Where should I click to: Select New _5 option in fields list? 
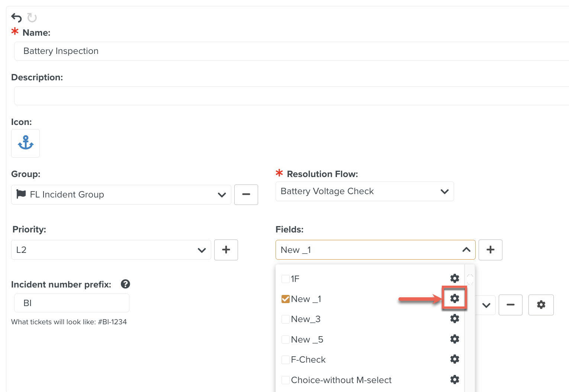pos(307,340)
